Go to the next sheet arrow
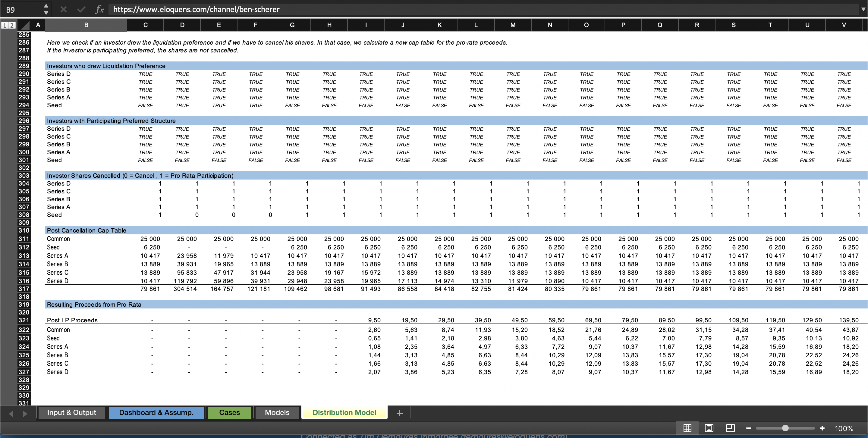The width and height of the screenshot is (868, 438). point(25,413)
